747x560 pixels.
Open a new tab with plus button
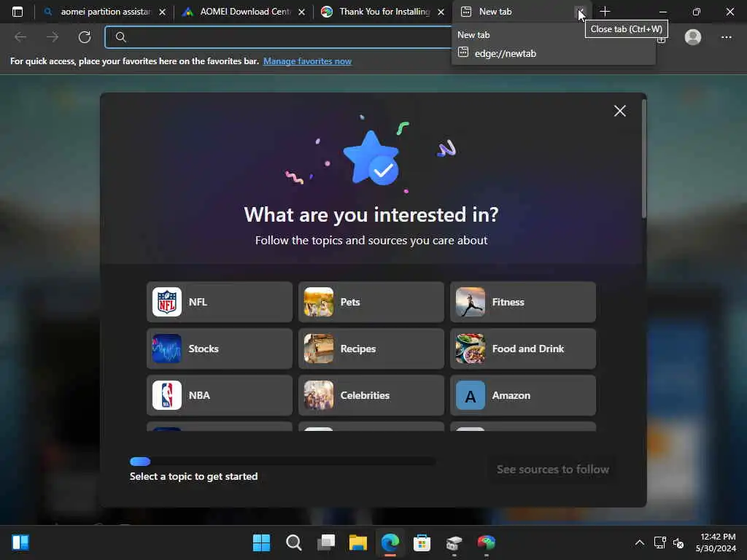point(605,12)
